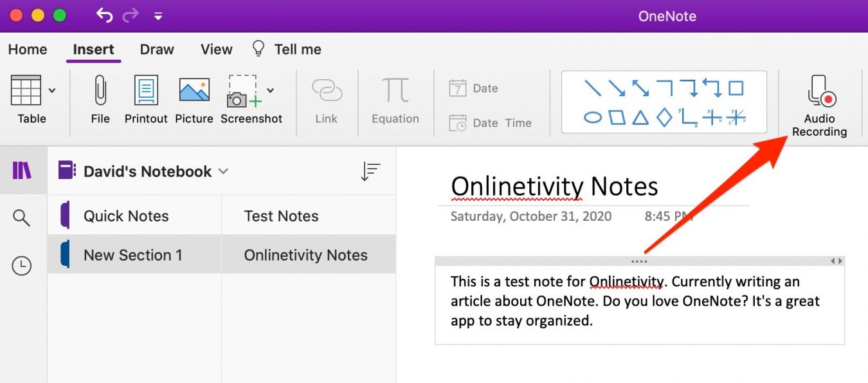The width and height of the screenshot is (868, 383).
Task: Click the note container width arrows
Action: point(836,261)
